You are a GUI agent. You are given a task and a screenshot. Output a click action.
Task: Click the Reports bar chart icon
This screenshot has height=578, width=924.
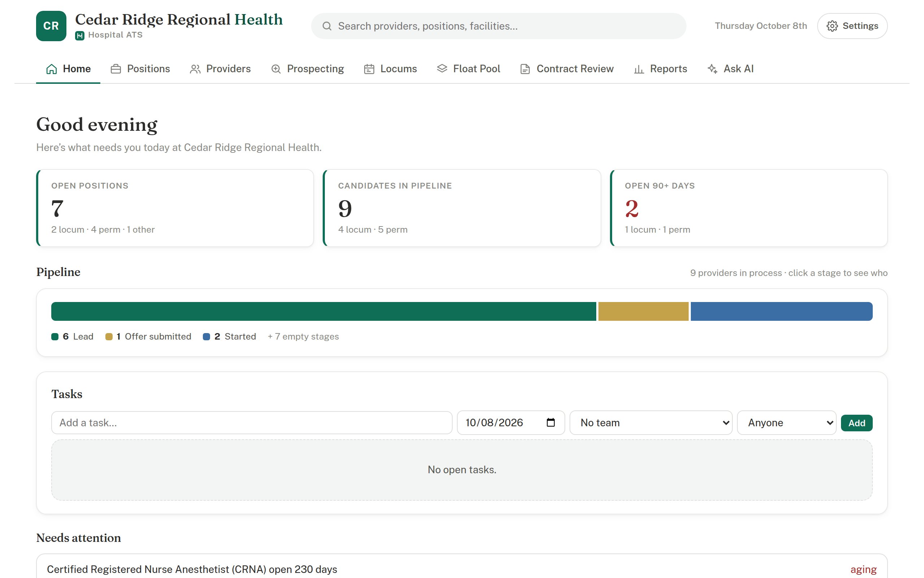point(639,69)
